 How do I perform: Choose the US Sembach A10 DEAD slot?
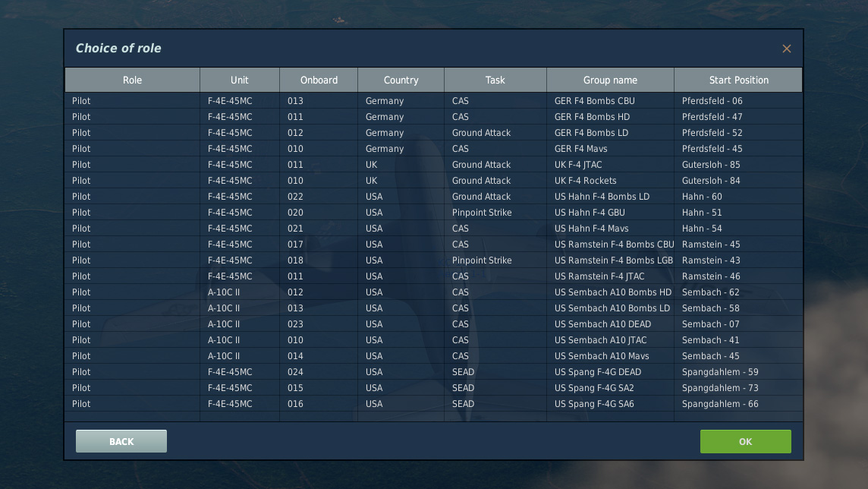coord(602,324)
